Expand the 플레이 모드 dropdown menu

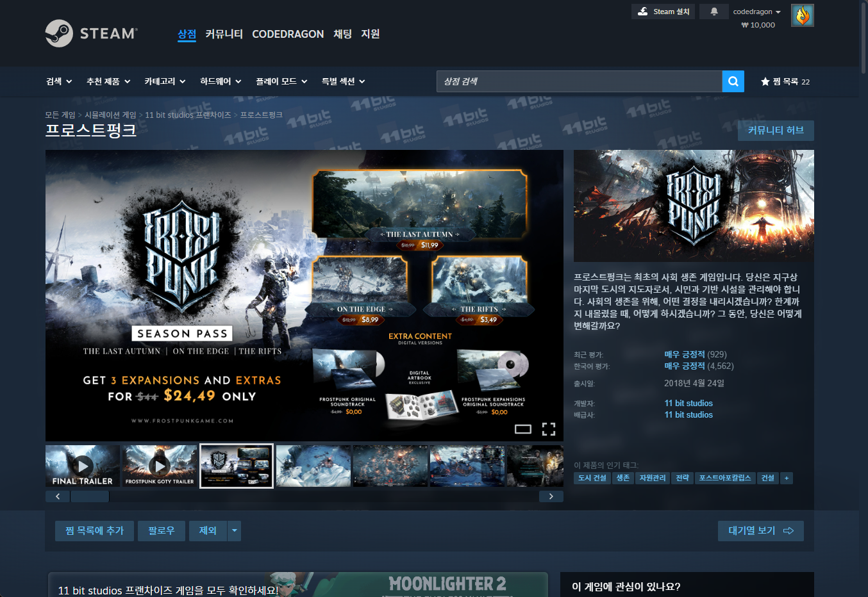coord(281,81)
